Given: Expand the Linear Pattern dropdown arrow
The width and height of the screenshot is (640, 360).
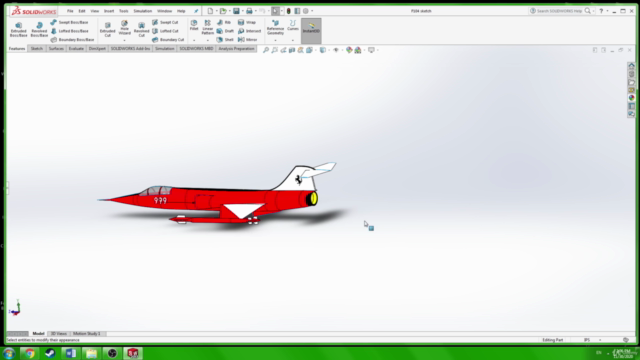Looking at the screenshot, I should click(207, 40).
